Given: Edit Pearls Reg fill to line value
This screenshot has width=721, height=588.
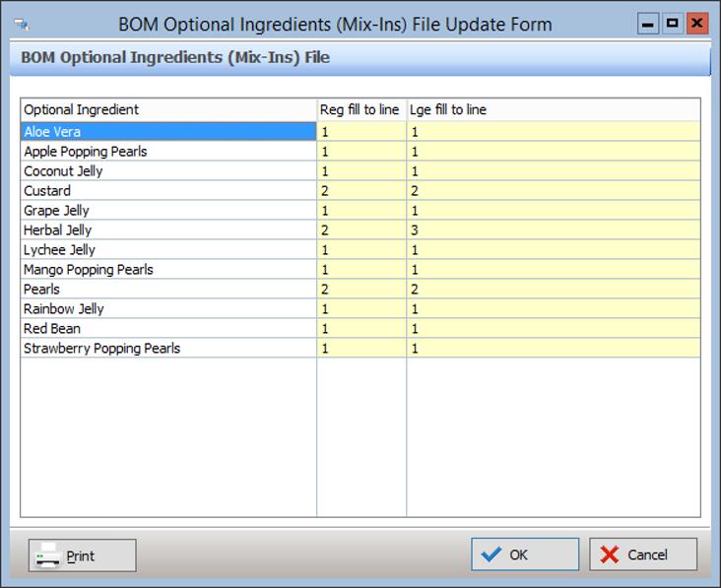Looking at the screenshot, I should click(360, 289).
